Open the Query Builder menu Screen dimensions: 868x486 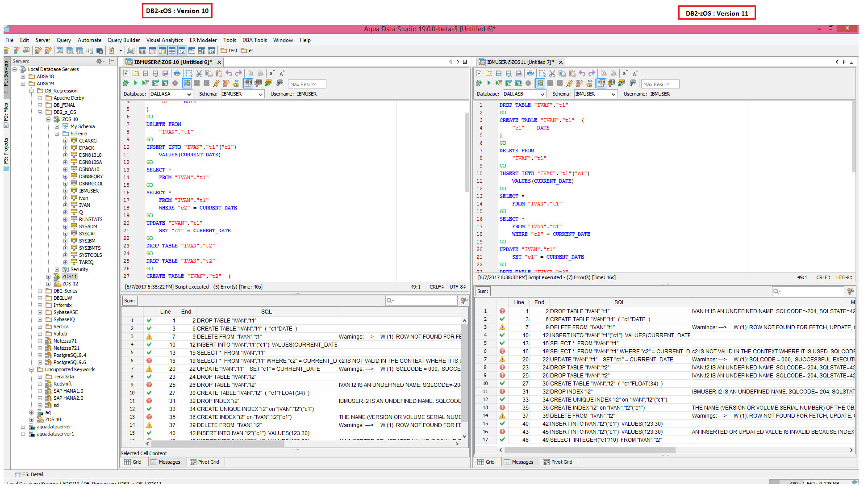pyautogui.click(x=124, y=40)
